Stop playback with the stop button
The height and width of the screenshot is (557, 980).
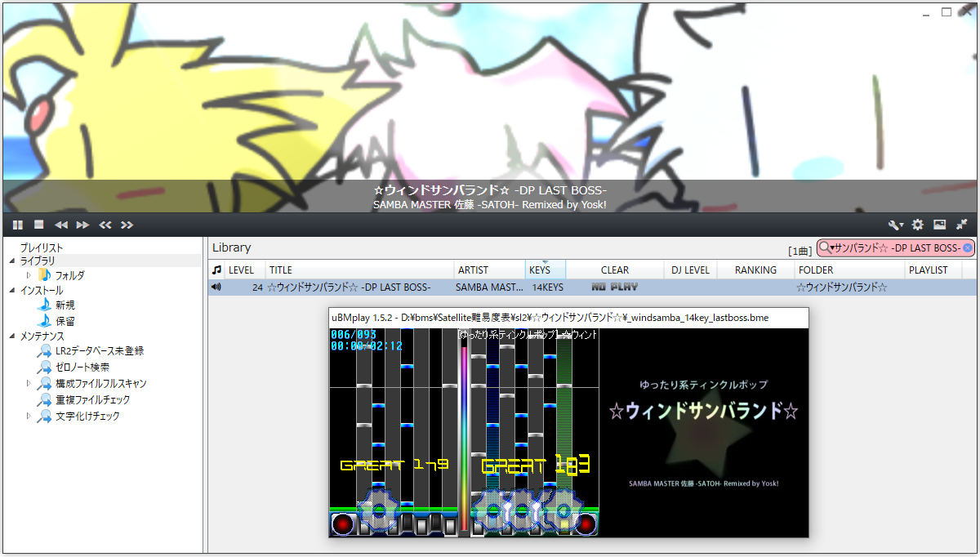coord(38,225)
